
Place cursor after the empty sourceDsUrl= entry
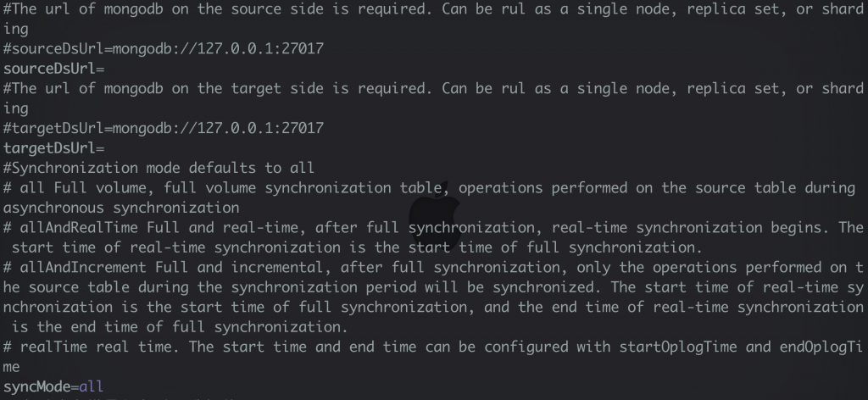pyautogui.click(x=107, y=69)
